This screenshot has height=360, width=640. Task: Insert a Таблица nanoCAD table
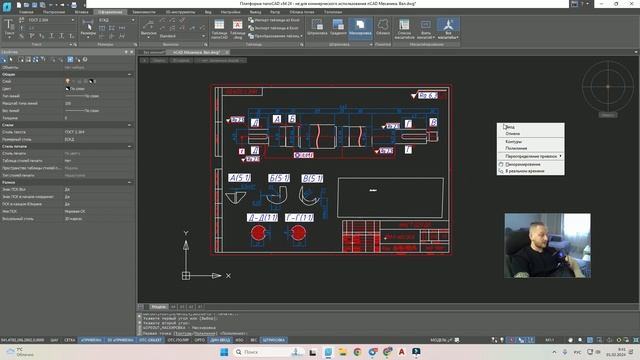pos(219,29)
